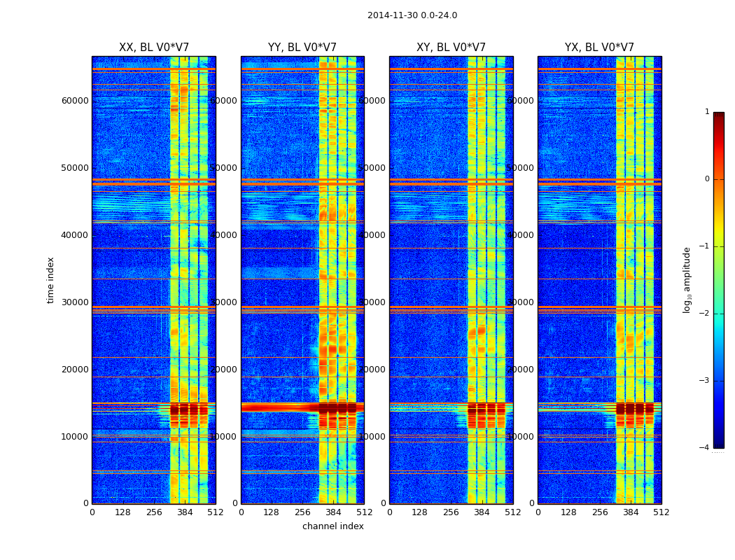Click the 512 x-tick under YX panel

pyautogui.click(x=661, y=512)
